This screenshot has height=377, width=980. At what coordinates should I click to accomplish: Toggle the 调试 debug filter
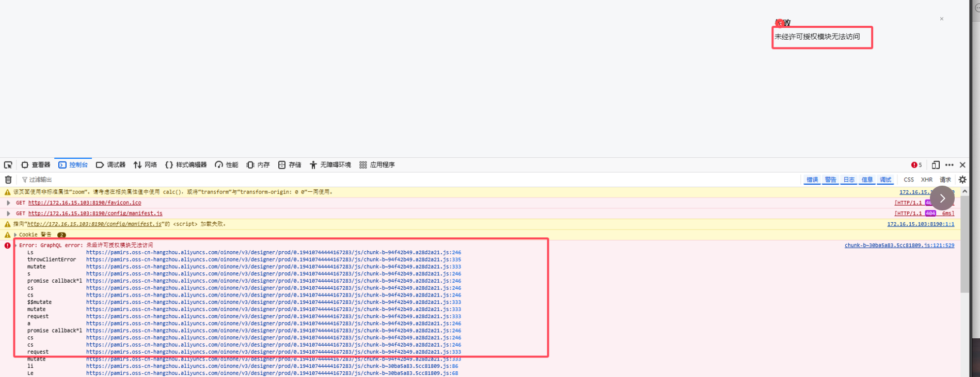pos(886,179)
